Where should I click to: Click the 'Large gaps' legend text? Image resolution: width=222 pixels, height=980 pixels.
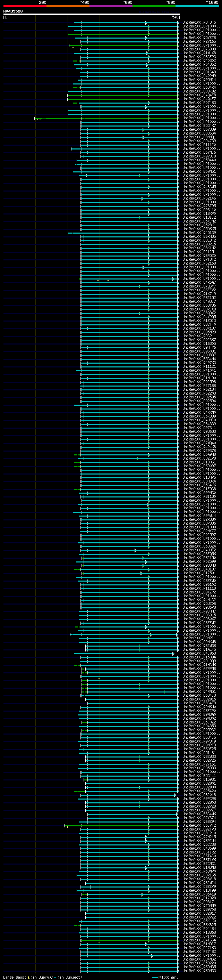click(15, 977)
